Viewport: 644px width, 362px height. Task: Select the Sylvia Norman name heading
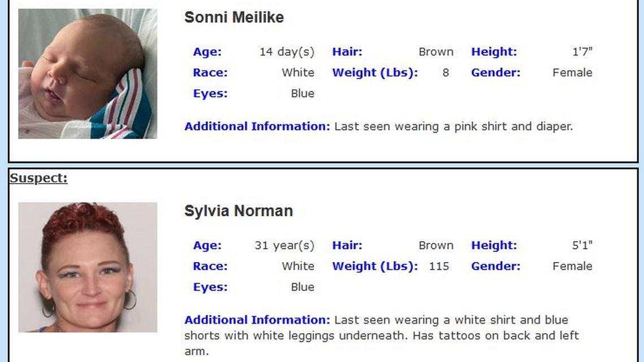click(x=238, y=211)
